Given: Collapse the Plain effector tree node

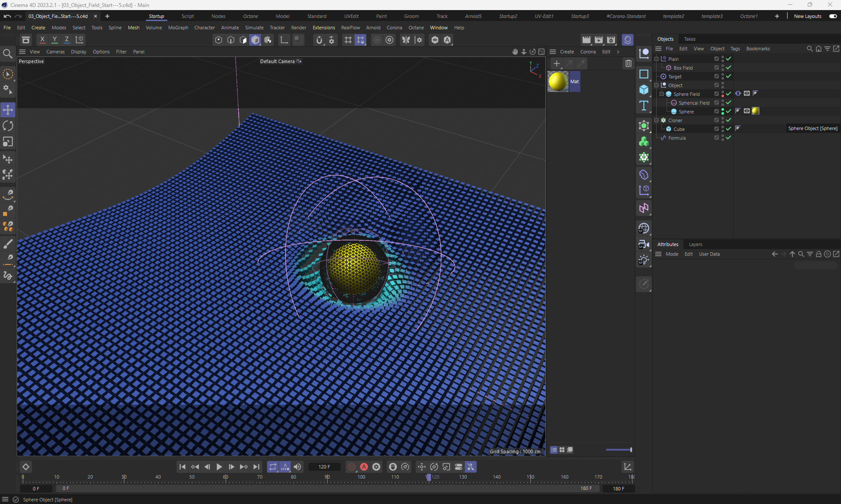Looking at the screenshot, I should (657, 59).
